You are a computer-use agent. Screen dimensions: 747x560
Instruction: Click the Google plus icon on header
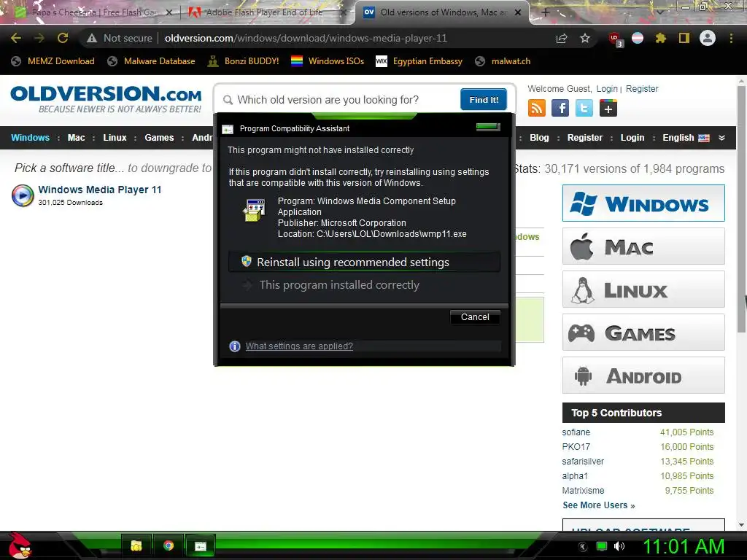click(x=608, y=108)
